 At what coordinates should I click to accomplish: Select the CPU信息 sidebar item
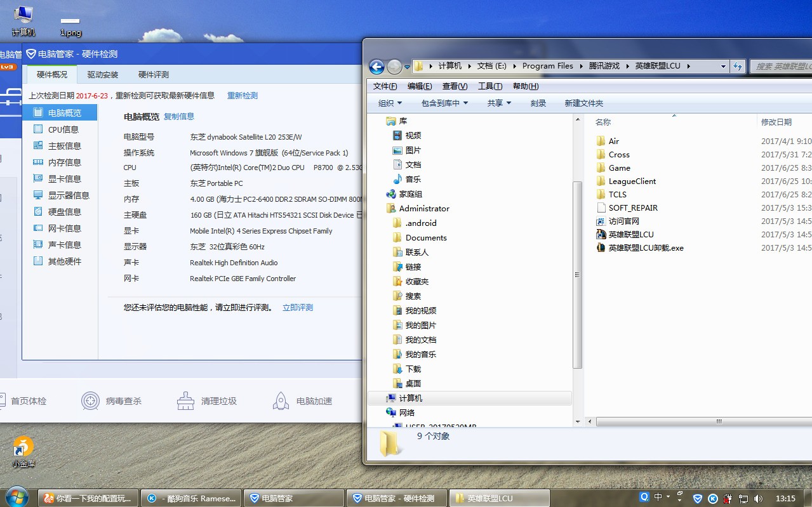coord(63,129)
